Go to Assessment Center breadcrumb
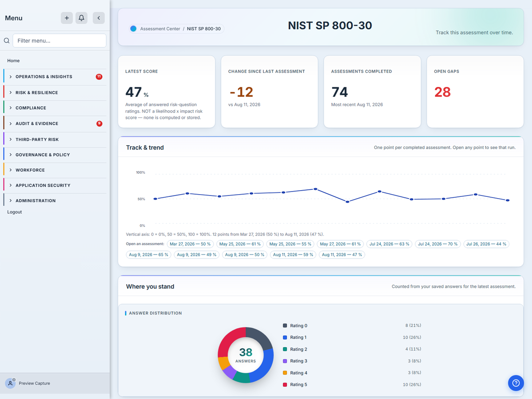532x399 pixels. (160, 29)
